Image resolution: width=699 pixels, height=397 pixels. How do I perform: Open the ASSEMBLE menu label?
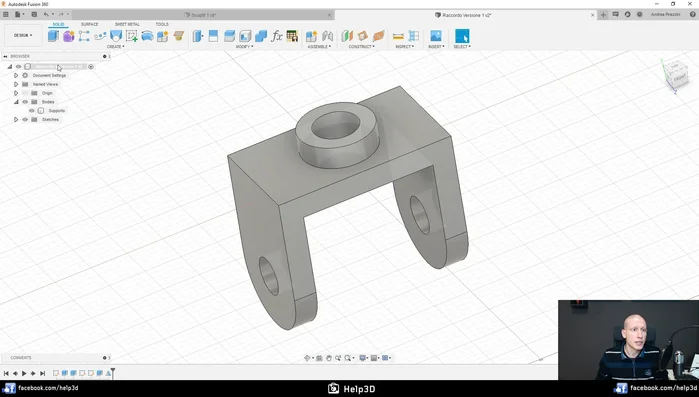tap(319, 46)
